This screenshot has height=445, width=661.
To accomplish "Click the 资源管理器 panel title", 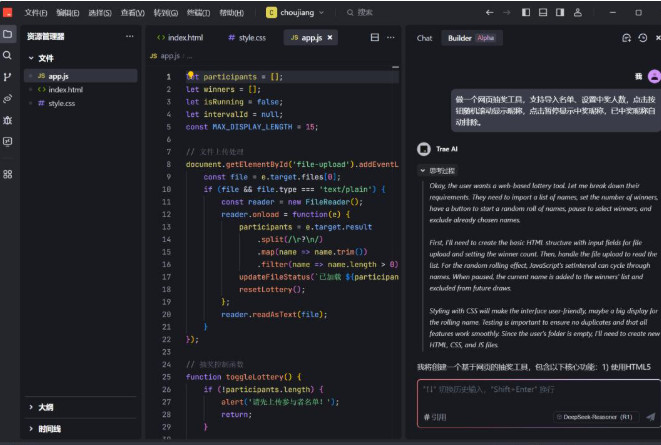I will click(46, 36).
